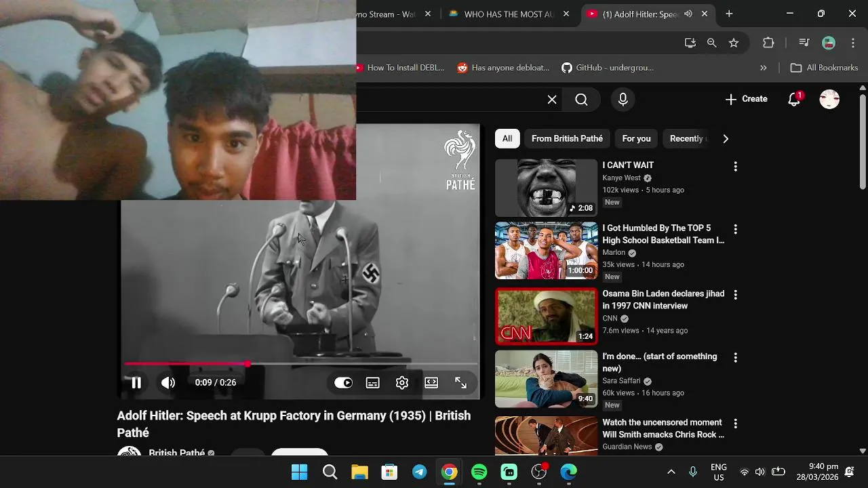Open Spotify from the taskbar
Viewport: 868px width, 488px height.
[479, 472]
